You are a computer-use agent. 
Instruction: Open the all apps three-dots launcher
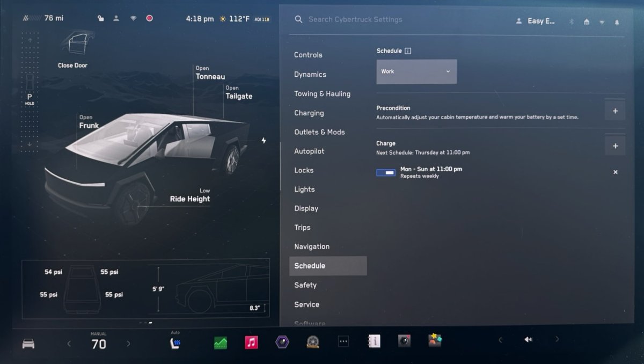click(x=343, y=341)
